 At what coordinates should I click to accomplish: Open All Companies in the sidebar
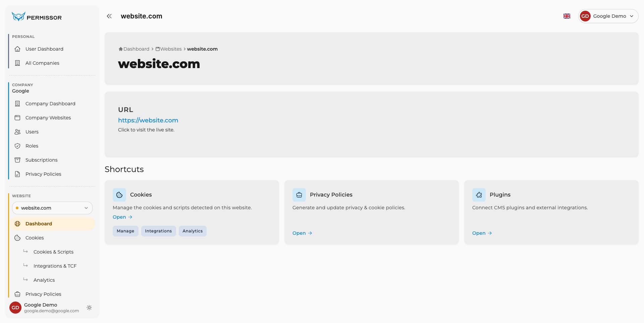52,63
